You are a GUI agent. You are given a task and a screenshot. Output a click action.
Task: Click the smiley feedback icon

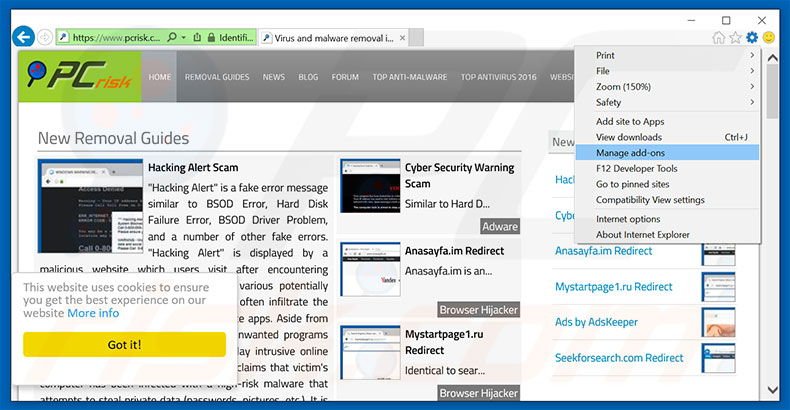(769, 38)
